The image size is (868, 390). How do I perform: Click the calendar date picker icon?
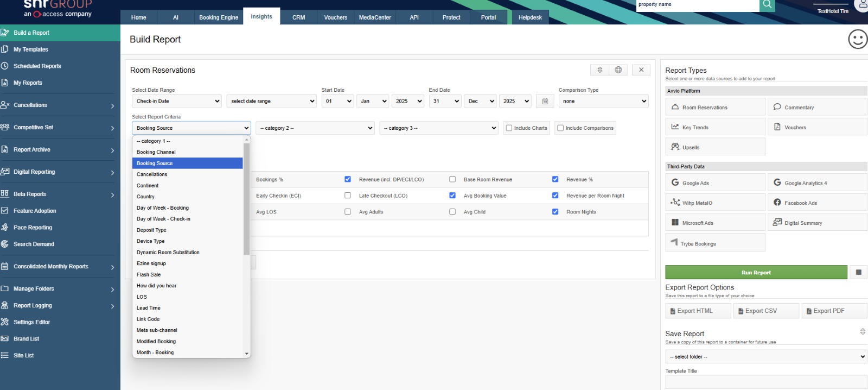click(x=545, y=101)
